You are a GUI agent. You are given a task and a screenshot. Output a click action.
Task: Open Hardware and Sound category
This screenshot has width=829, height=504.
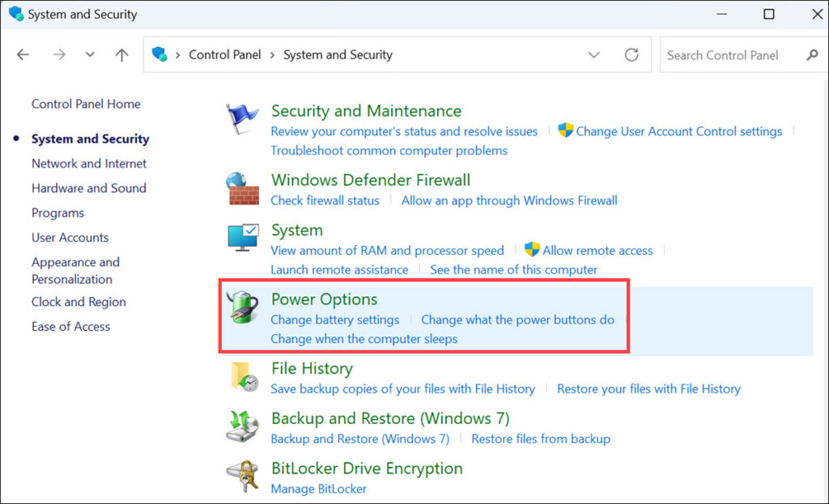pos(89,188)
